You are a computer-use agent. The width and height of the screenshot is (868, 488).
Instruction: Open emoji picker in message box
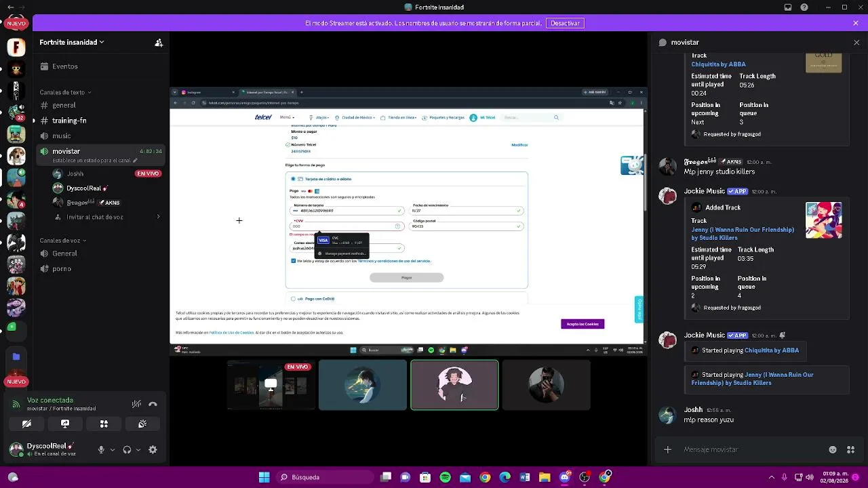pyautogui.click(x=833, y=449)
